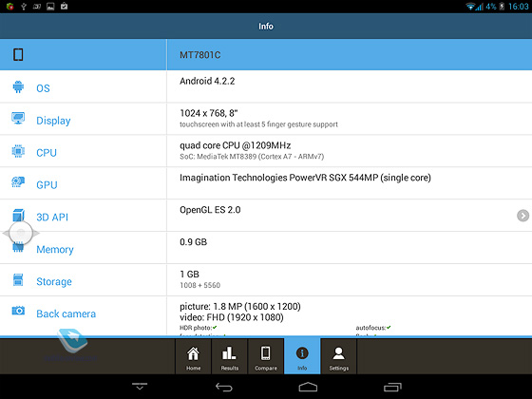The image size is (532, 399).
Task: Tap the Storage card icon
Action: tap(18, 280)
